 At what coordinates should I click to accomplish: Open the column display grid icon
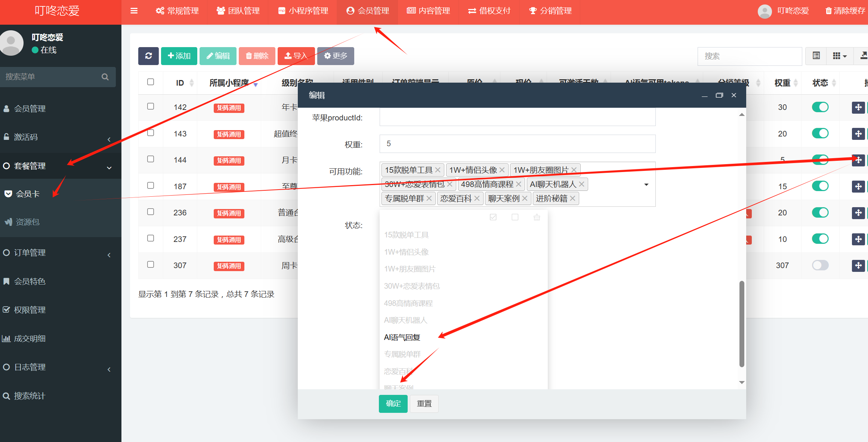839,56
